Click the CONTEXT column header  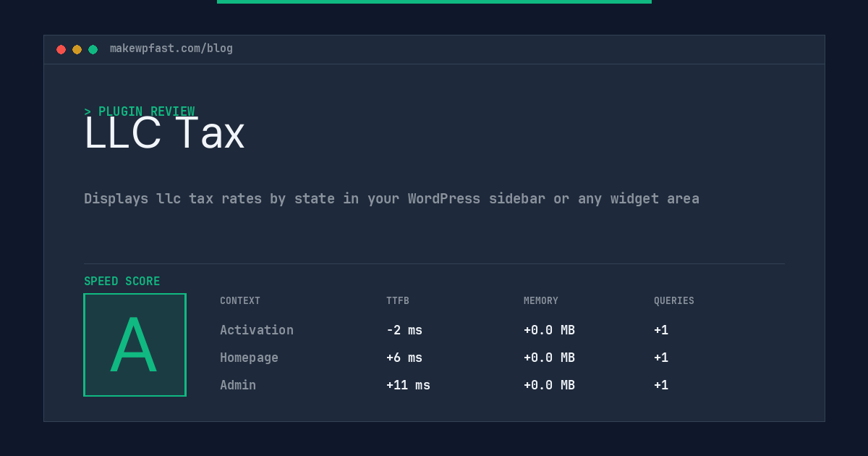click(240, 301)
